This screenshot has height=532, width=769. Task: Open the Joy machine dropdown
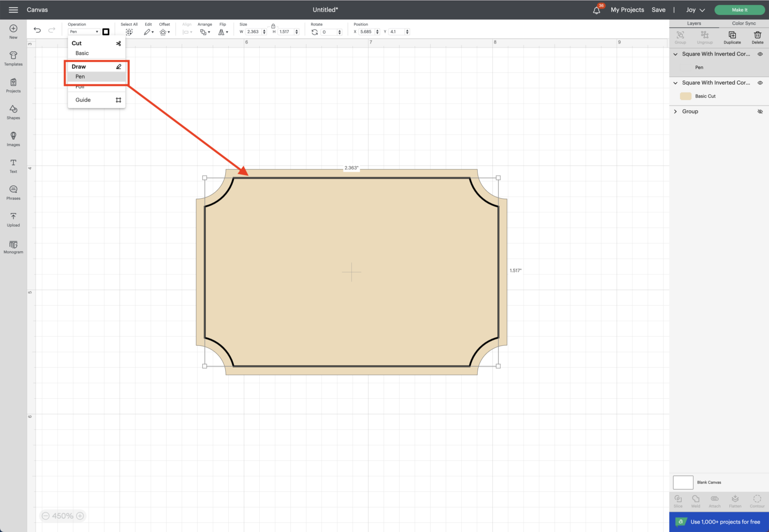coord(695,10)
